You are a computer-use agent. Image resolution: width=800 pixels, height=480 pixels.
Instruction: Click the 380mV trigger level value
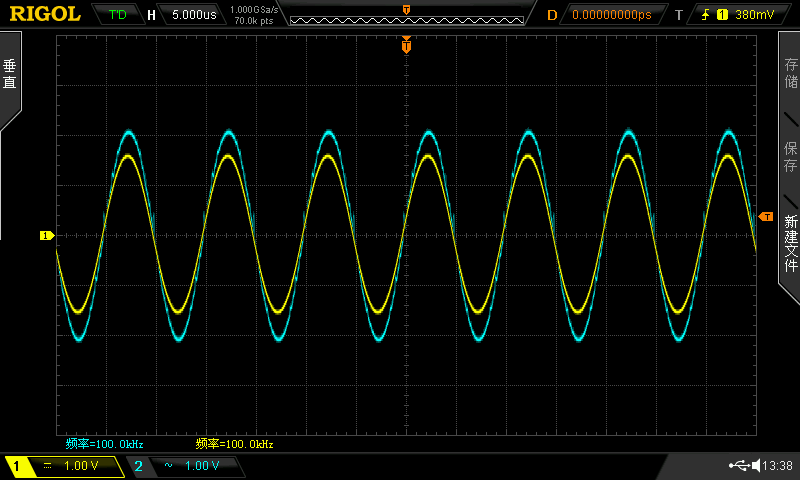pyautogui.click(x=755, y=15)
